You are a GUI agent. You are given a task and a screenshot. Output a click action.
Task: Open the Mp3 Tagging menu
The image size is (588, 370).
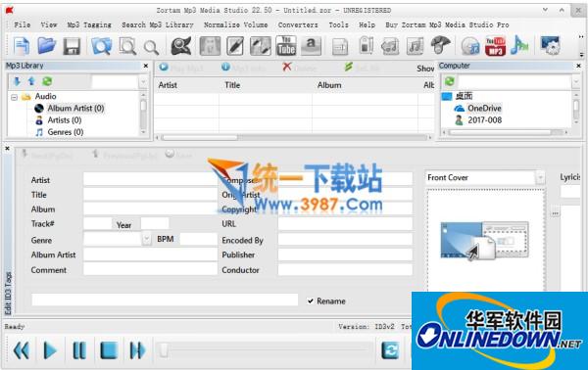(x=89, y=24)
